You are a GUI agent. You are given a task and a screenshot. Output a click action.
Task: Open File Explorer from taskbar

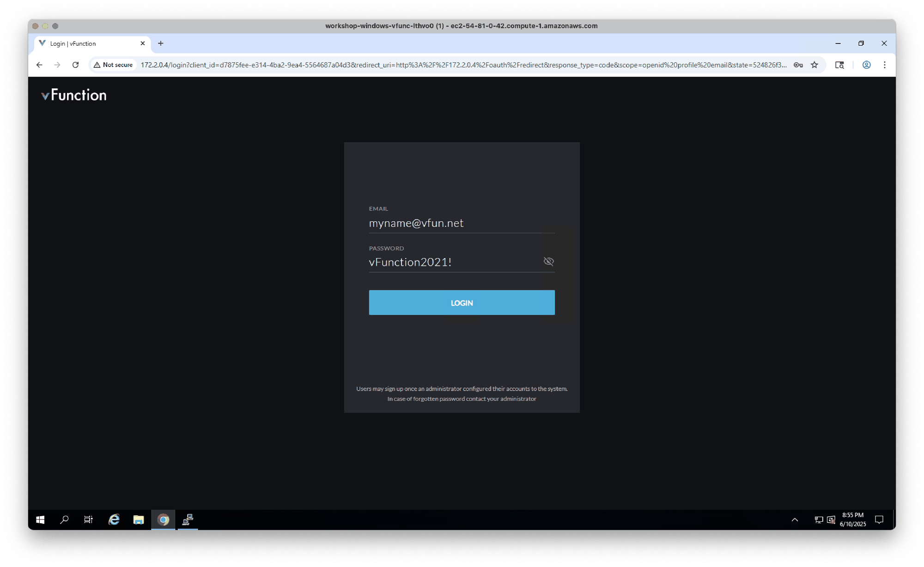[139, 519]
